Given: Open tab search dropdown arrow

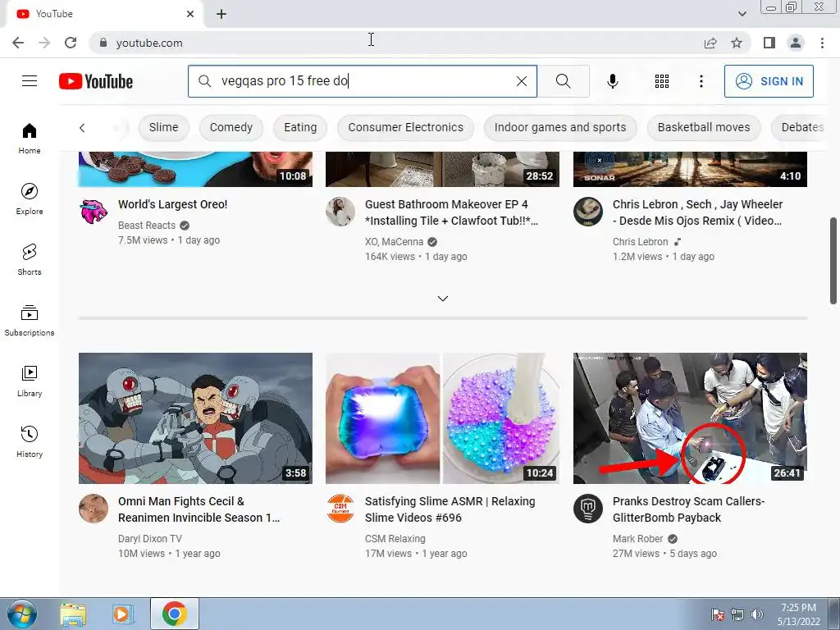Looking at the screenshot, I should tap(742, 14).
